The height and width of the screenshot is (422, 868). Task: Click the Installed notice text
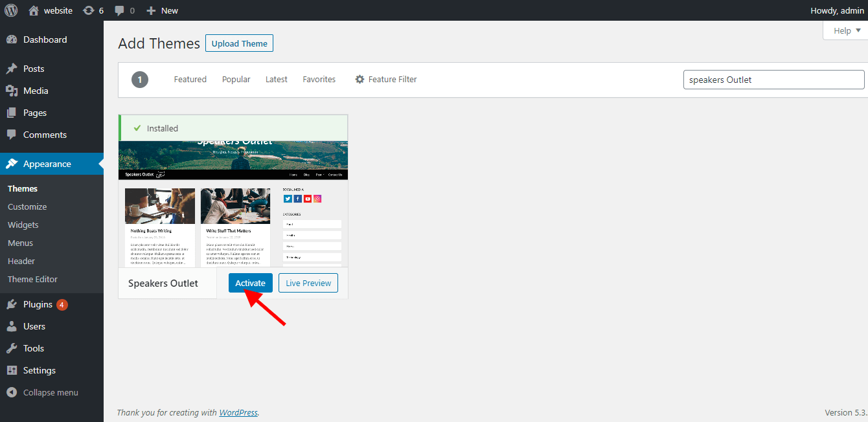point(163,128)
